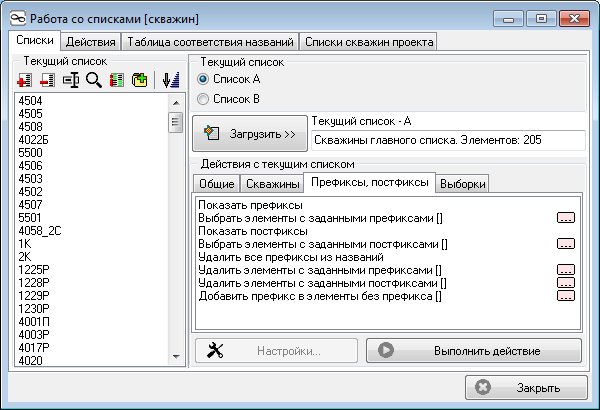Select action 'Показать постфиксы'
This screenshot has width=600, height=410.
[x=253, y=231]
